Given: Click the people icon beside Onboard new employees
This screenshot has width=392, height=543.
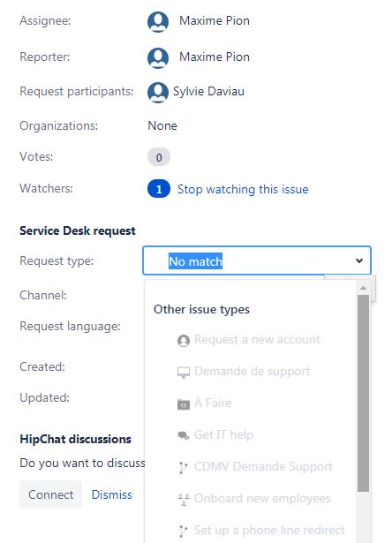Looking at the screenshot, I should [x=183, y=499].
